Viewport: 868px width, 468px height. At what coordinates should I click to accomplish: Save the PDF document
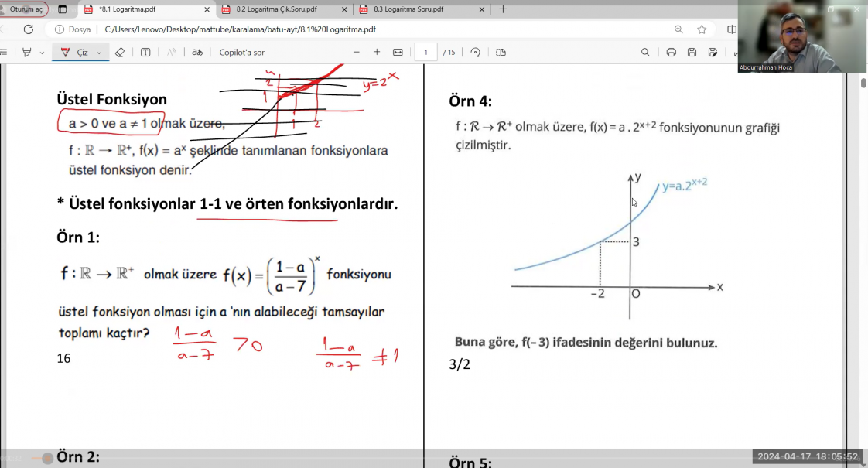(x=692, y=52)
